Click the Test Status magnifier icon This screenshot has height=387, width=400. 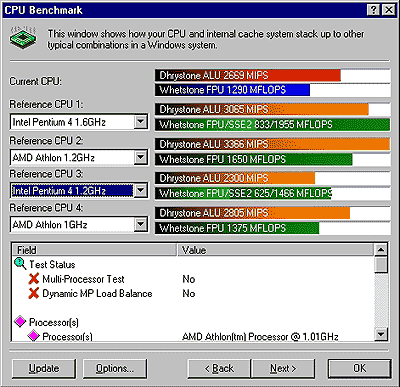(20, 264)
